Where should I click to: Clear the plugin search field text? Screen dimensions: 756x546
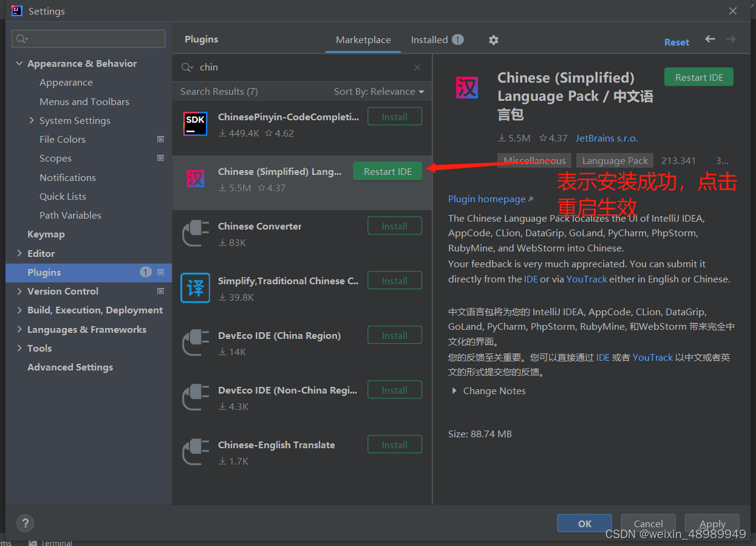pyautogui.click(x=417, y=67)
